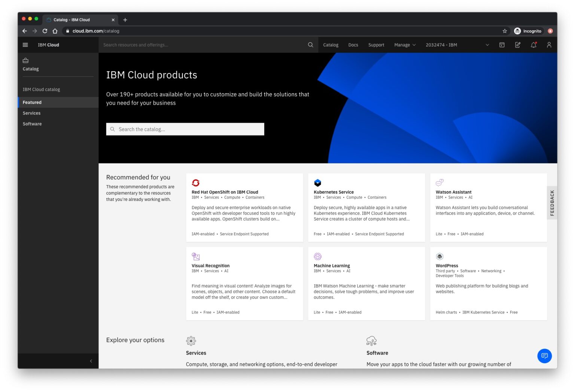Expand the Manage dropdown menu

(405, 45)
